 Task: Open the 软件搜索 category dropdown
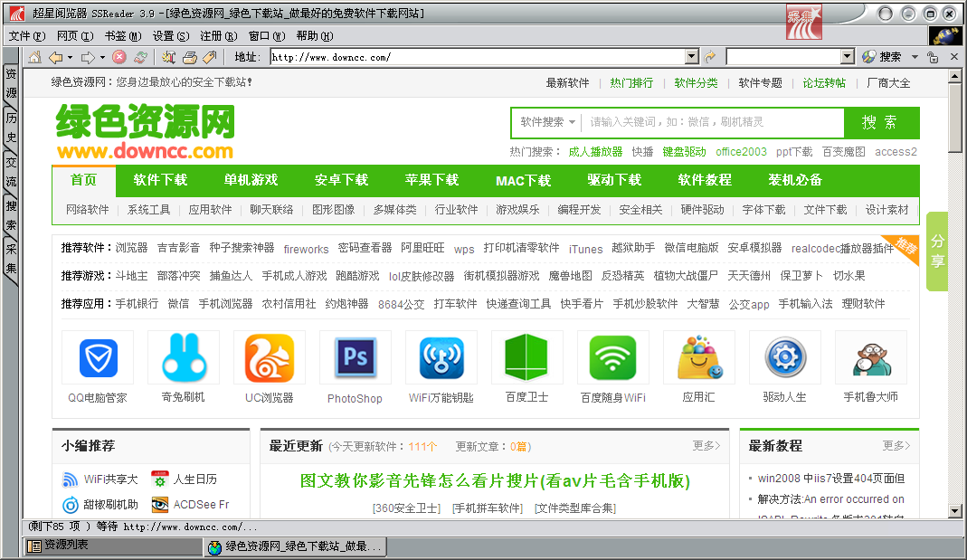547,122
